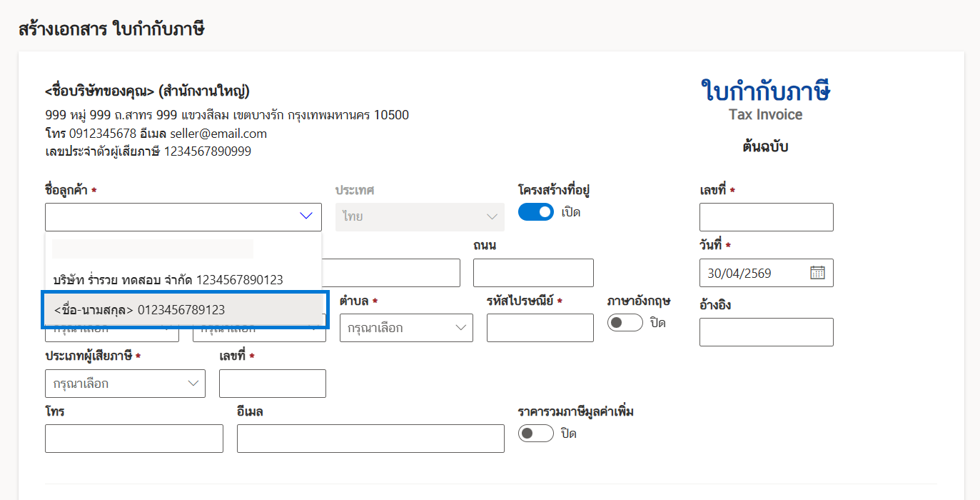Focus the อีเมล input field

pyautogui.click(x=370, y=439)
